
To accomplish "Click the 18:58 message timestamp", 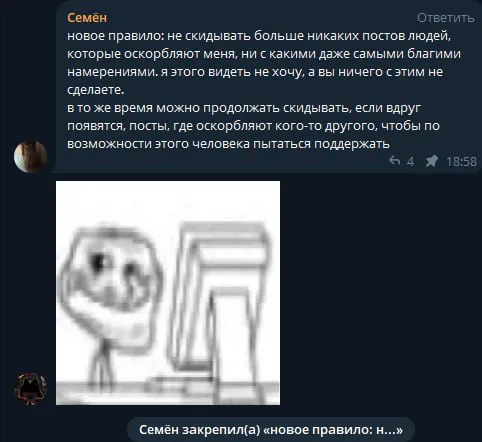I will [x=461, y=162].
